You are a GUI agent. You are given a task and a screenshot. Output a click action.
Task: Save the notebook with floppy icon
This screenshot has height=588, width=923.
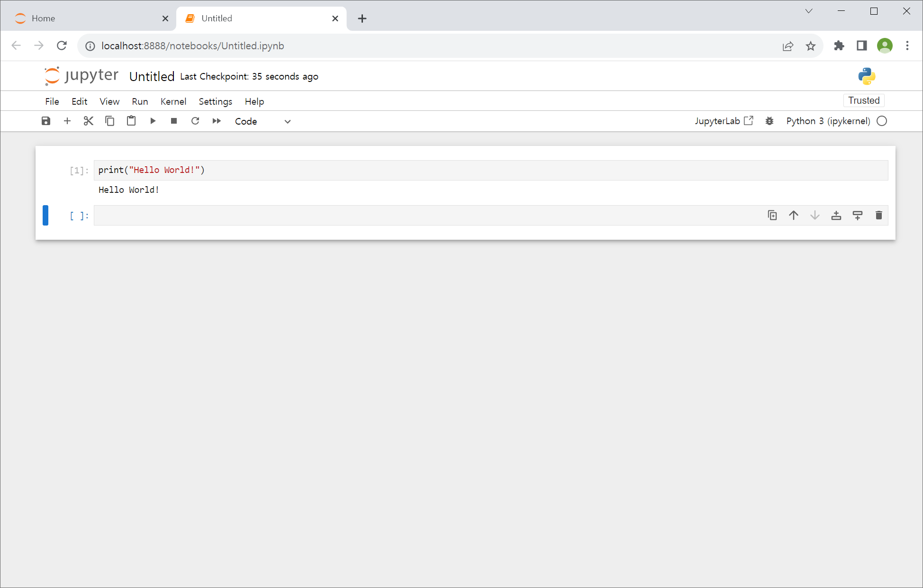point(46,121)
